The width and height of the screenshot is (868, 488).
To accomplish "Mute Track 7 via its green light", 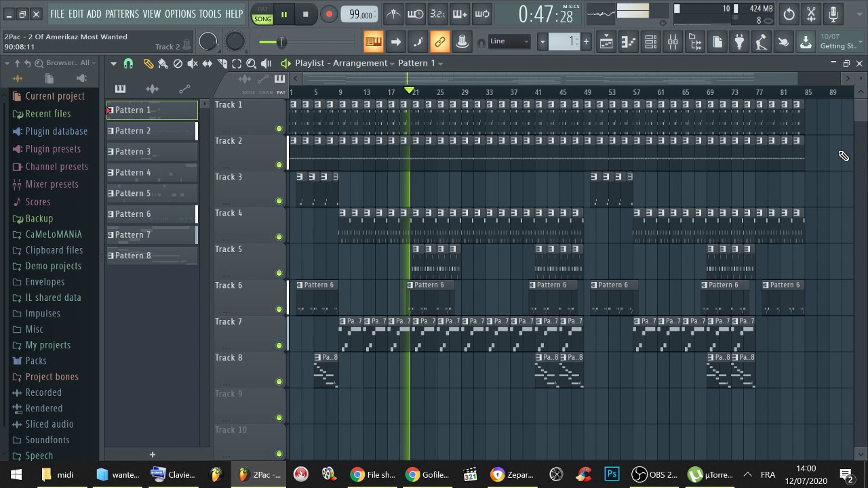I will coord(279,346).
